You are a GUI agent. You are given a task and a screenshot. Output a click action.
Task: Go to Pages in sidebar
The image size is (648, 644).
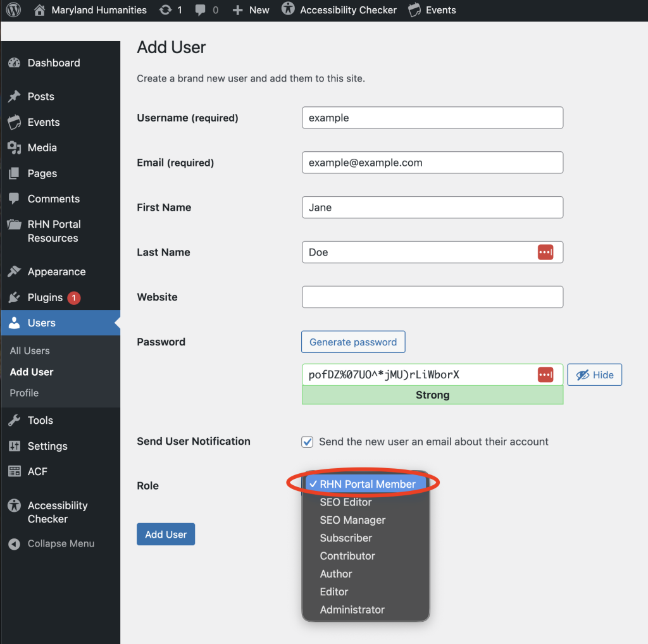(x=60, y=173)
